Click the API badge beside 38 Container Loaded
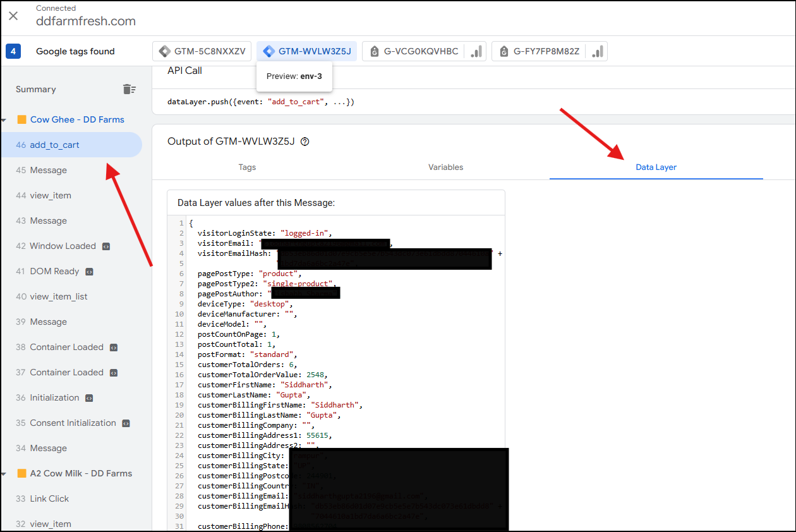Image resolution: width=796 pixels, height=532 pixels. (x=113, y=348)
